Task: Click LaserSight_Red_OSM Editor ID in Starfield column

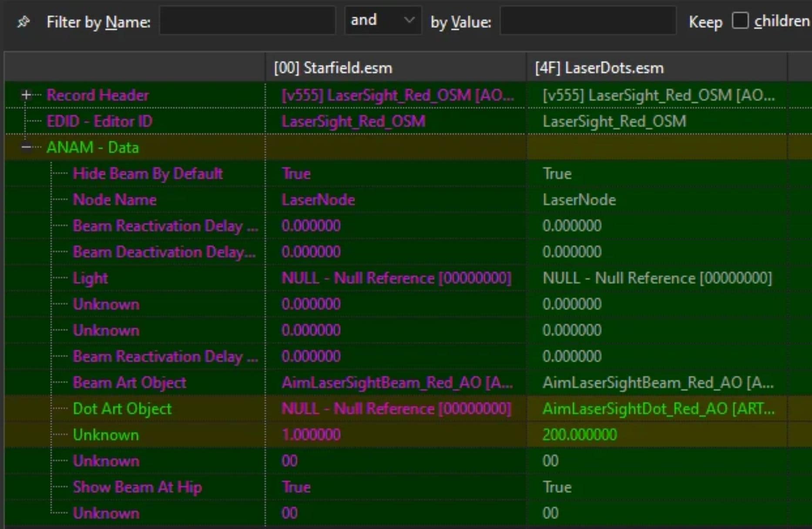Action: 353,121
